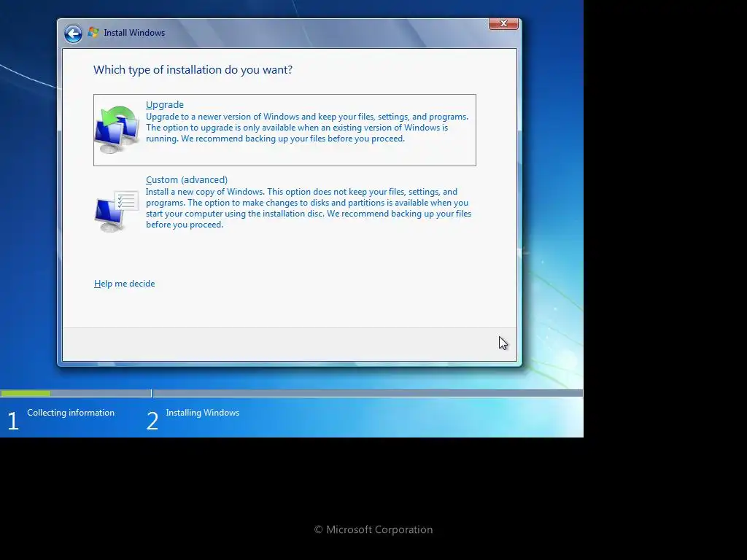Go back with the blue arrow button
Viewport: 747px width, 560px height.
tap(73, 34)
